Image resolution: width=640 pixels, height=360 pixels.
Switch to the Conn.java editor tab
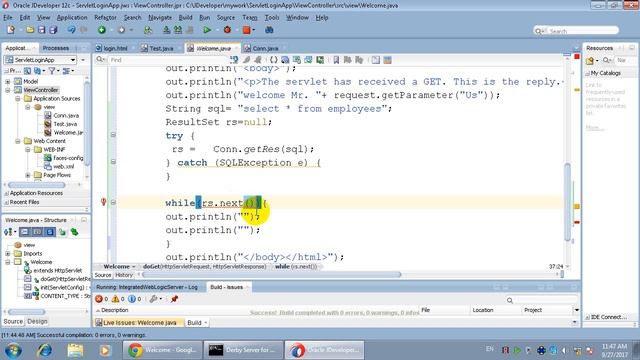pos(265,48)
